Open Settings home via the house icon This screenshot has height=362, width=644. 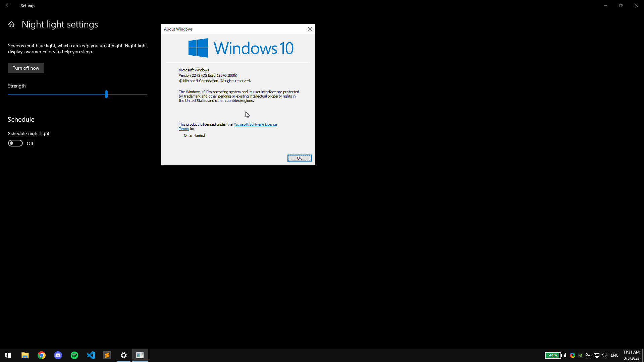point(11,24)
